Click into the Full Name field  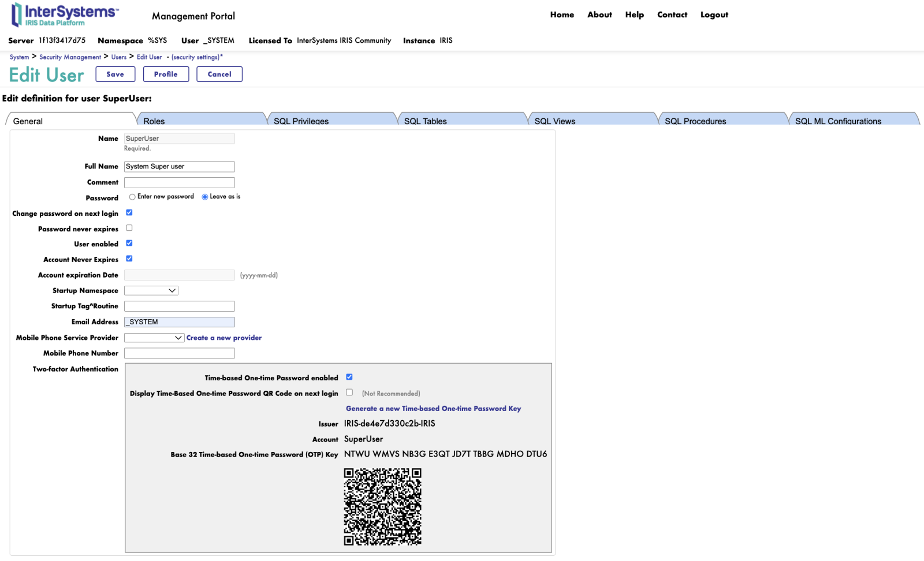(x=180, y=167)
